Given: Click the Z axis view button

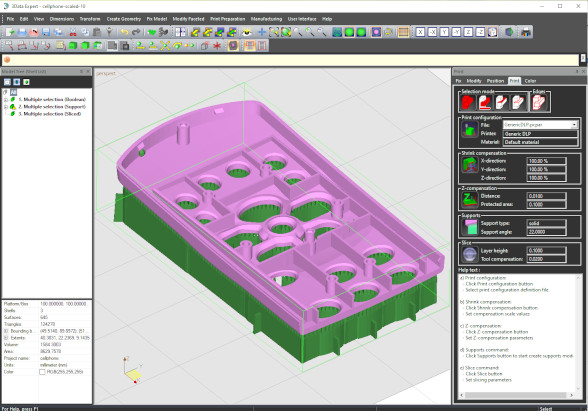Looking at the screenshot, I should (468, 32).
